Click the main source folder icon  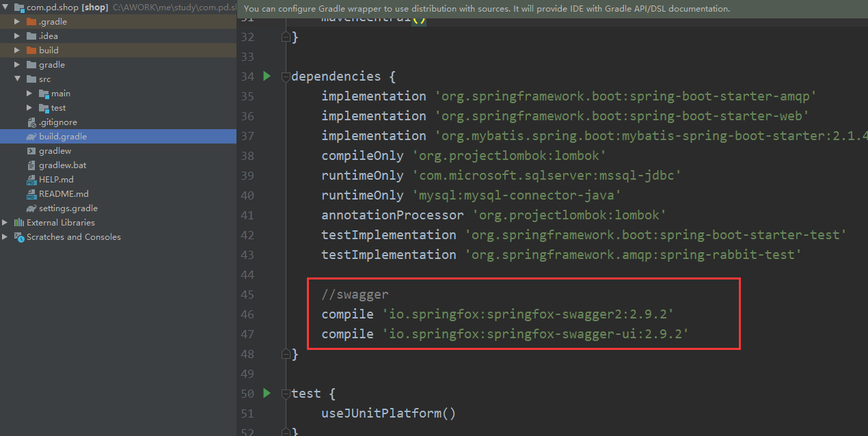(x=44, y=93)
